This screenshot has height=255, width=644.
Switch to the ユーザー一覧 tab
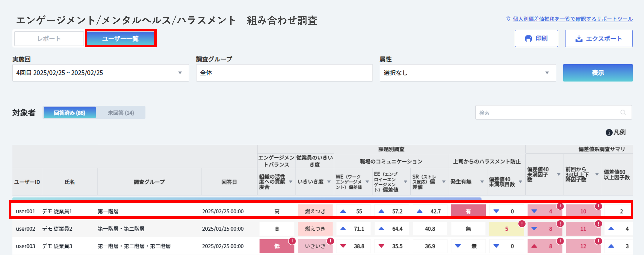point(120,39)
